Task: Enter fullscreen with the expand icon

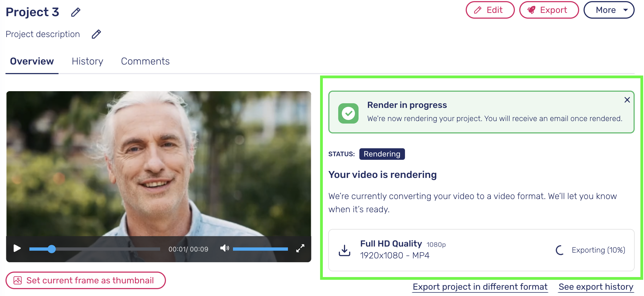Action: pos(300,248)
